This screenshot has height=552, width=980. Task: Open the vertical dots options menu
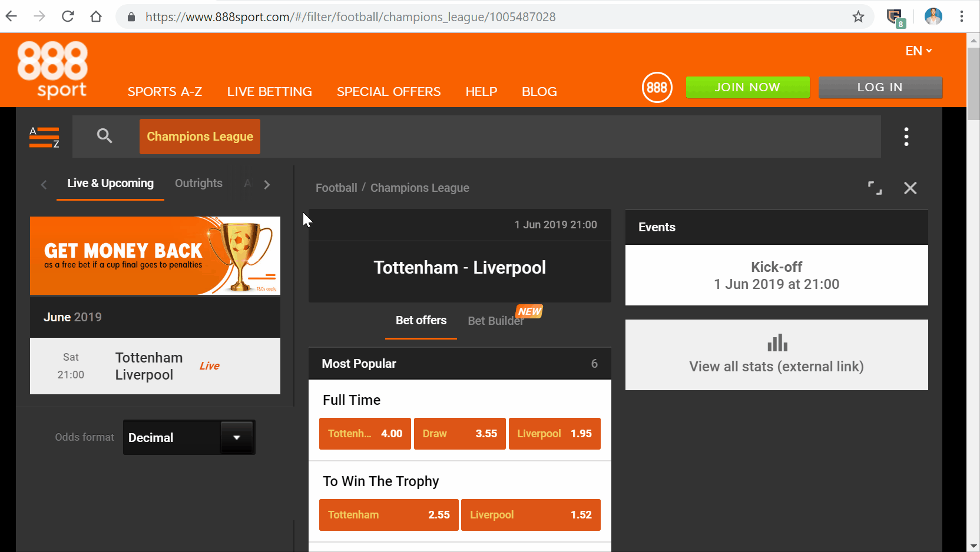(x=906, y=137)
